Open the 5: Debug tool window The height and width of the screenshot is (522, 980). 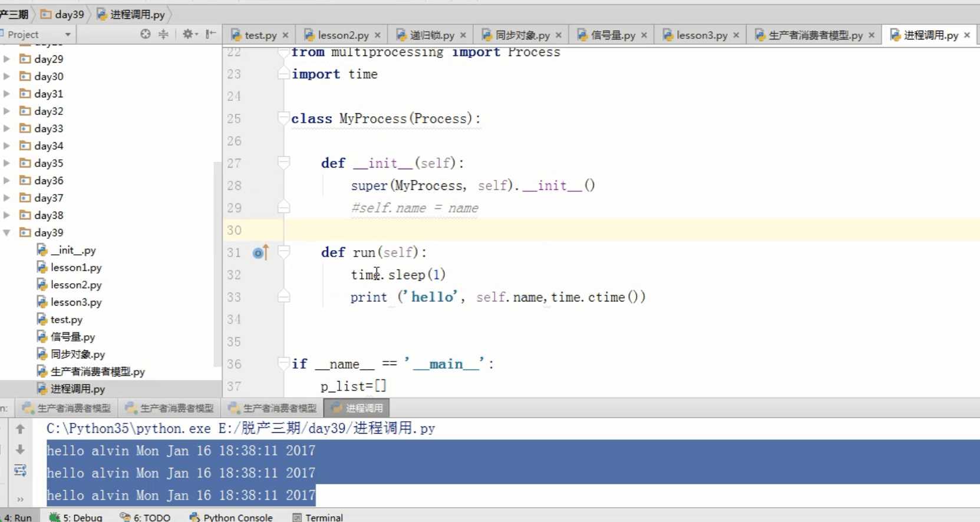76,517
